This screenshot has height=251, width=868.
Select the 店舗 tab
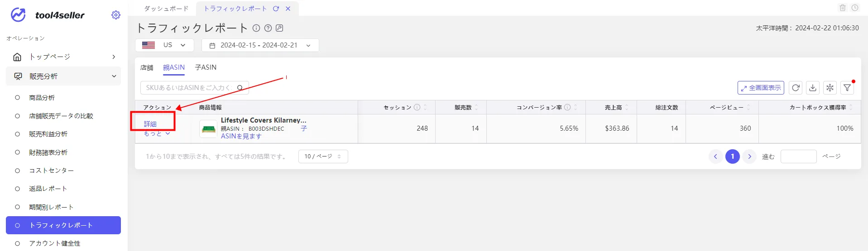tap(147, 67)
